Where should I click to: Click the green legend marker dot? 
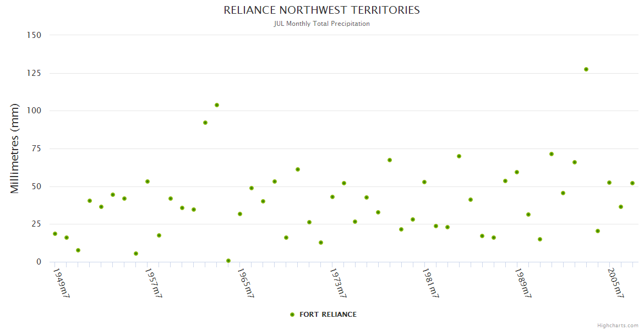tap(292, 315)
